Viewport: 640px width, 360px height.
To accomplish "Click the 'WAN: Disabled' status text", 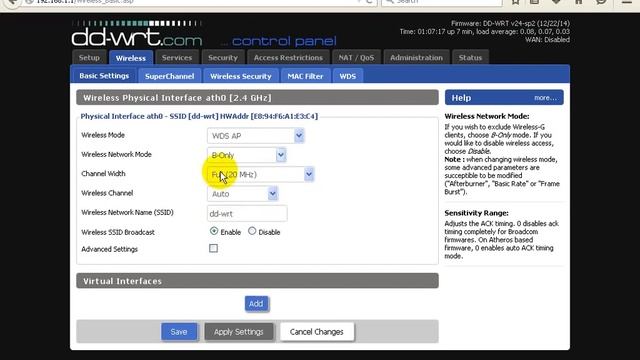I will [x=547, y=40].
